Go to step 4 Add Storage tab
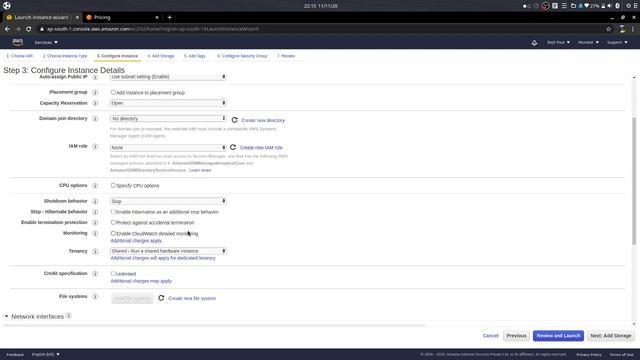Screen dimensions: 640x360 [x=161, y=56]
